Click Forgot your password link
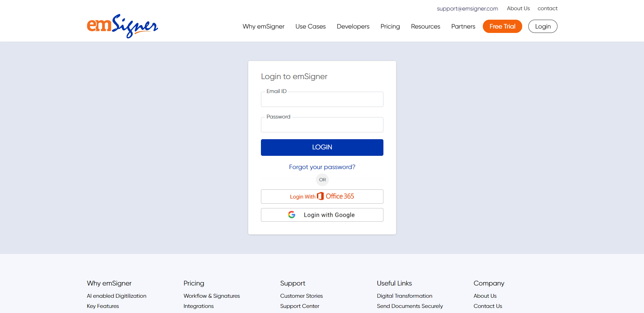The height and width of the screenshot is (313, 644). 322,167
